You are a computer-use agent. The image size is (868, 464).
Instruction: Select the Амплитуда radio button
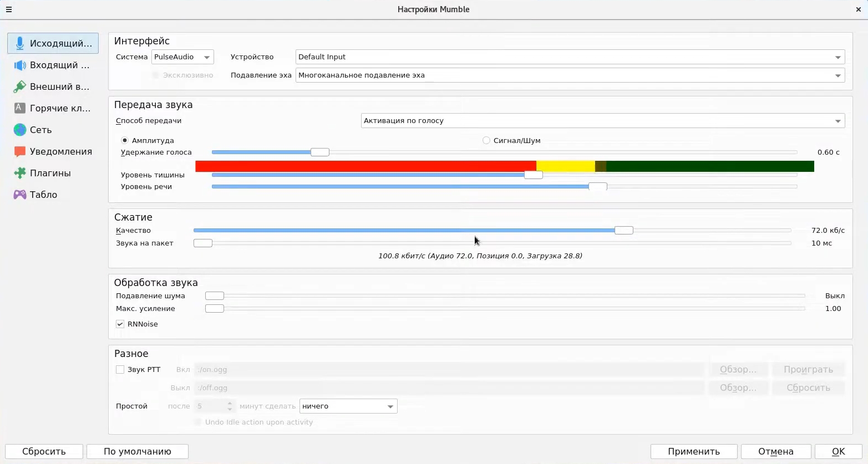pos(124,141)
